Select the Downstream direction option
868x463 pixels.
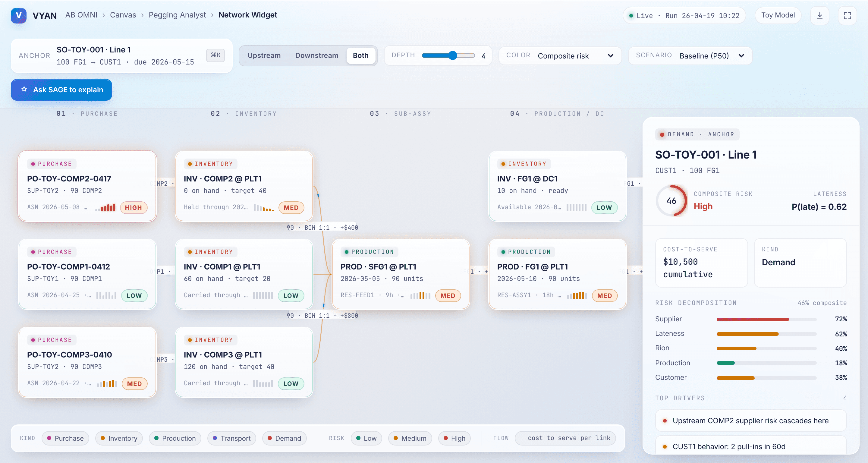[x=316, y=55]
